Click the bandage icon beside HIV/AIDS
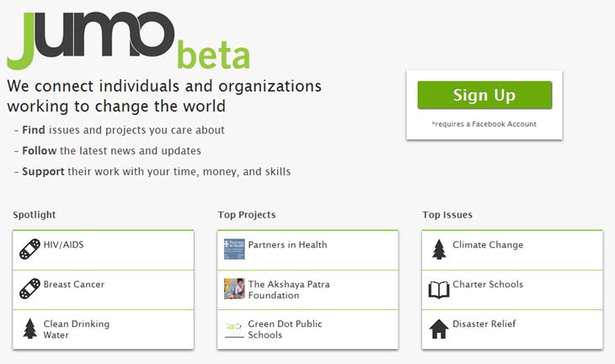 [x=29, y=249]
